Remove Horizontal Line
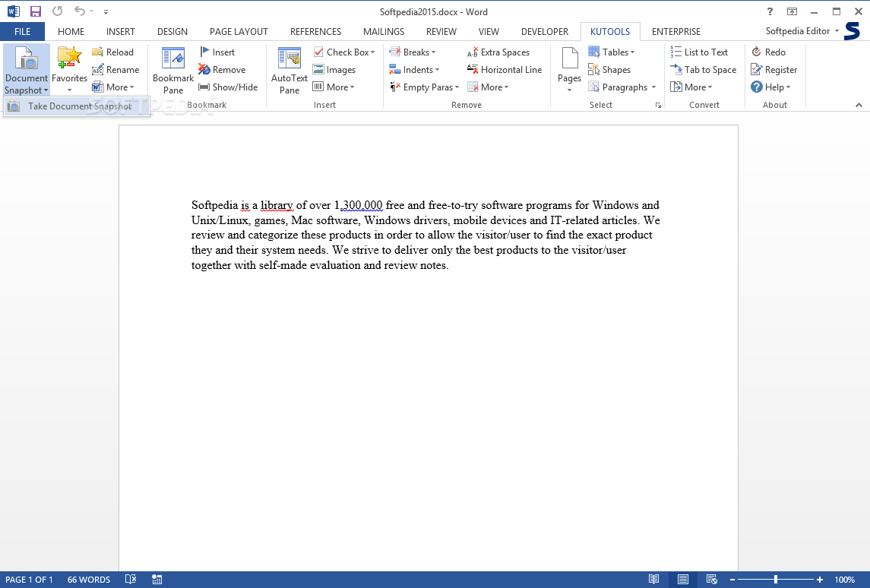 tap(505, 70)
